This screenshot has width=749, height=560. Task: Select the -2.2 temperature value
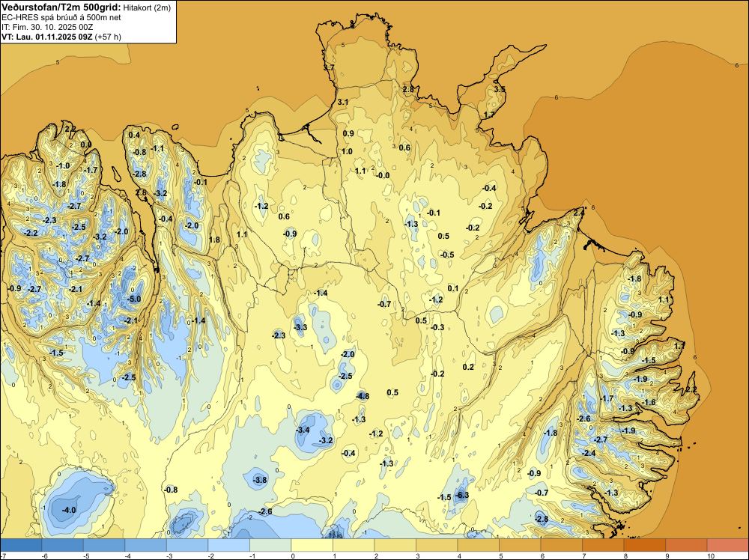pos(31,233)
